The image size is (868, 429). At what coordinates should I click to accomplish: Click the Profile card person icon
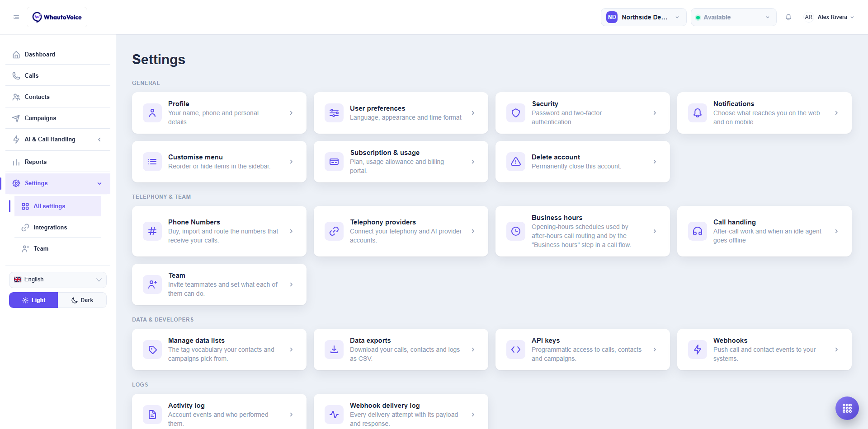152,113
